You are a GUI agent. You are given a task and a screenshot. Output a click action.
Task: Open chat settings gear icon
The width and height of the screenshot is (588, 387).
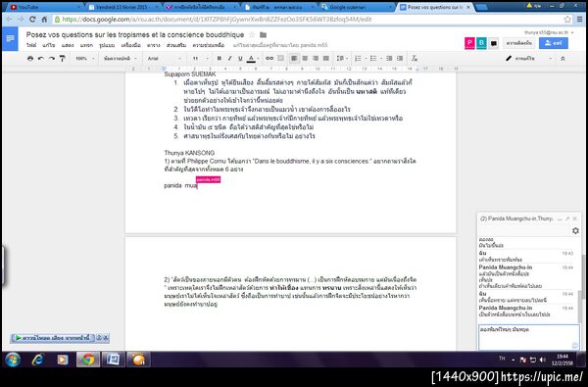pyautogui.click(x=575, y=231)
